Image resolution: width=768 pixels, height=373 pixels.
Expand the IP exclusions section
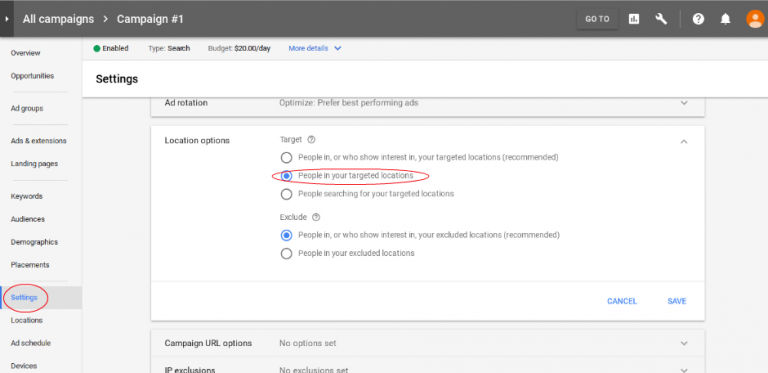(x=684, y=370)
